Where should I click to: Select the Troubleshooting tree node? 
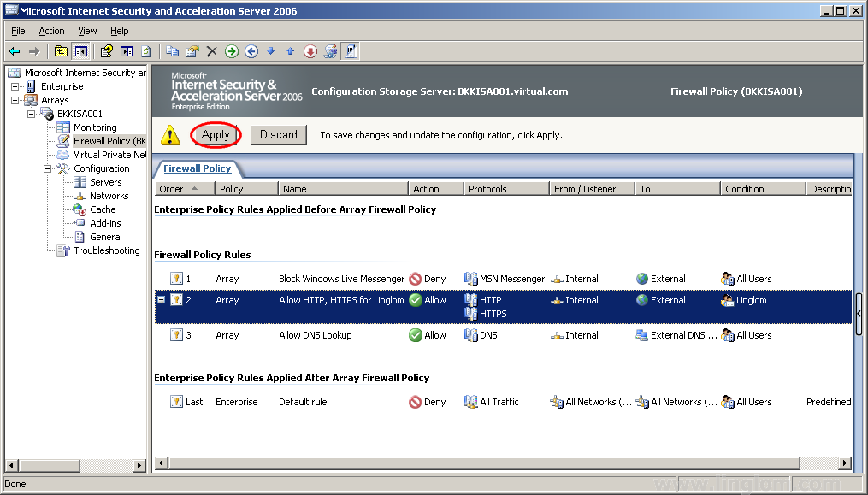tap(107, 250)
